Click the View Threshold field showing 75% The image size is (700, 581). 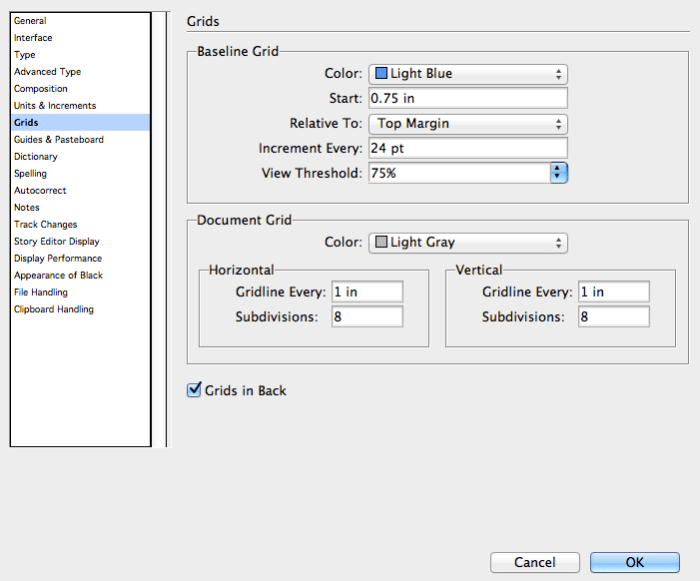click(459, 173)
